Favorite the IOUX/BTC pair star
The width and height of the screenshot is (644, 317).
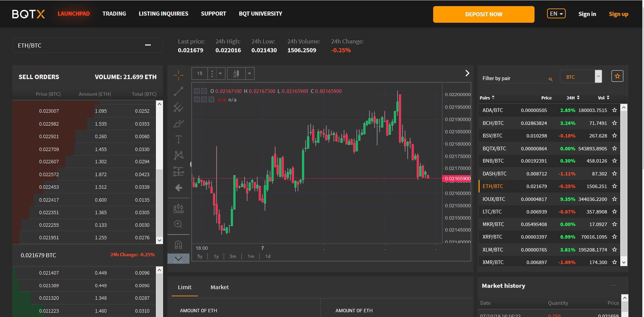coord(615,199)
